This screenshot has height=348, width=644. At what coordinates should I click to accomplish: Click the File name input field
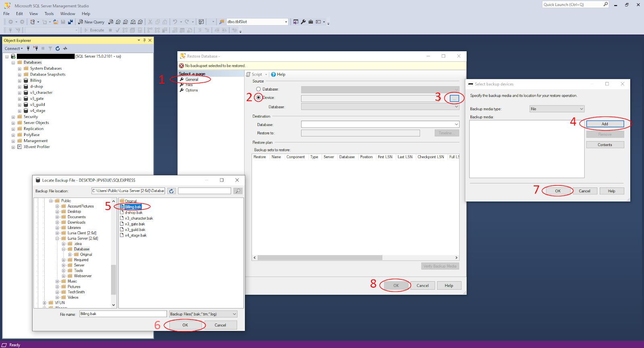[123, 314]
